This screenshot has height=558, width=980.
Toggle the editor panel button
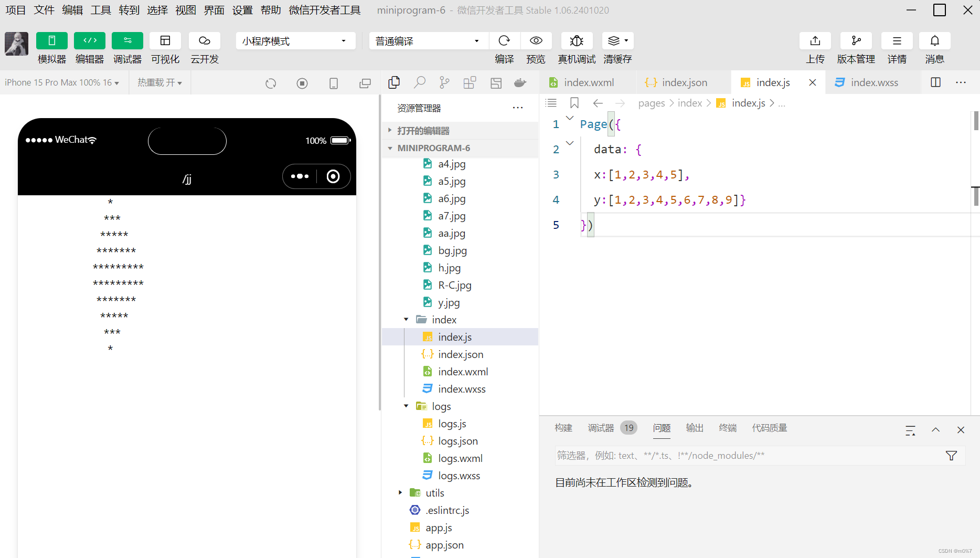pos(90,41)
